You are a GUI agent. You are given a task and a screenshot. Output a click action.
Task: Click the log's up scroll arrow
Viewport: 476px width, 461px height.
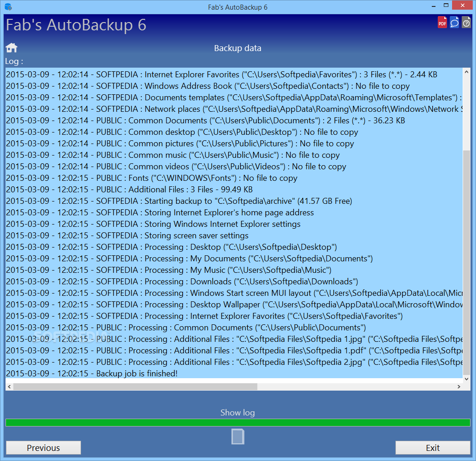[467, 72]
